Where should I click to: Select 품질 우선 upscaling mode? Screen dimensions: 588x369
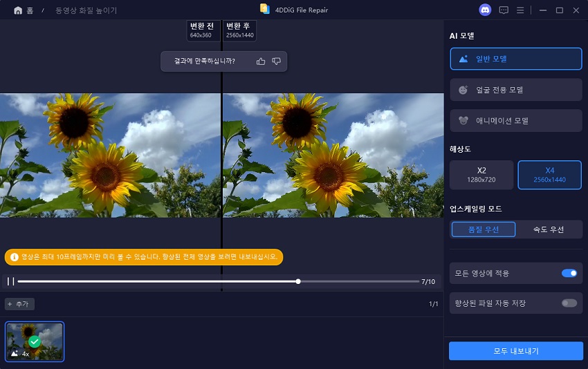pos(484,229)
